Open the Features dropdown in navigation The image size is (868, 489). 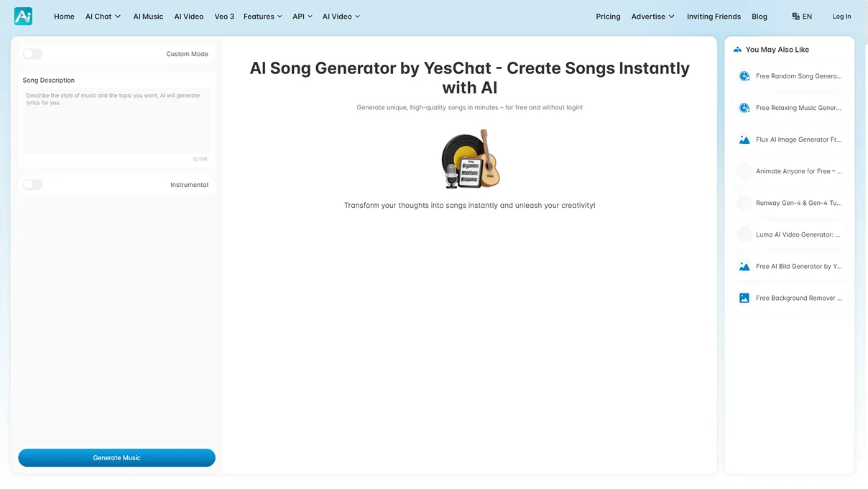(262, 17)
